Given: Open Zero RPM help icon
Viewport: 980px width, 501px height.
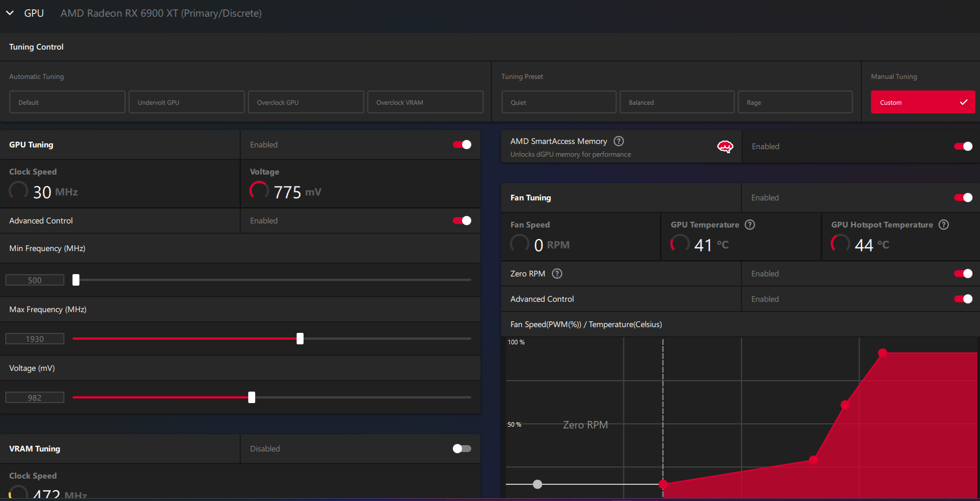Looking at the screenshot, I should coord(557,274).
